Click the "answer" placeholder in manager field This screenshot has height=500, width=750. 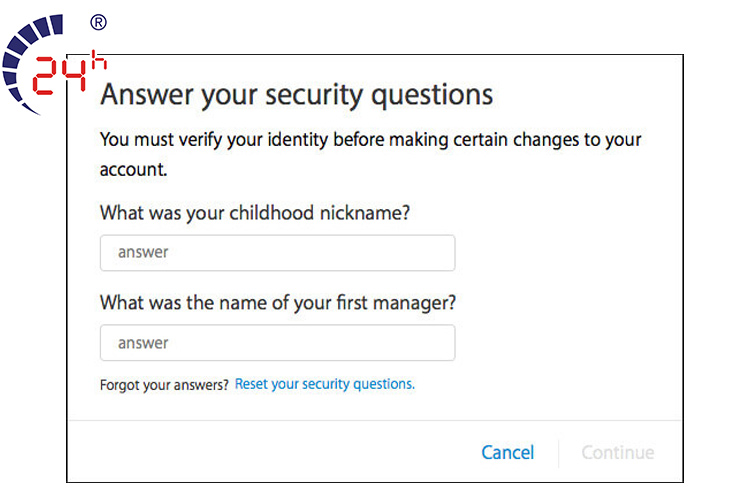click(143, 343)
